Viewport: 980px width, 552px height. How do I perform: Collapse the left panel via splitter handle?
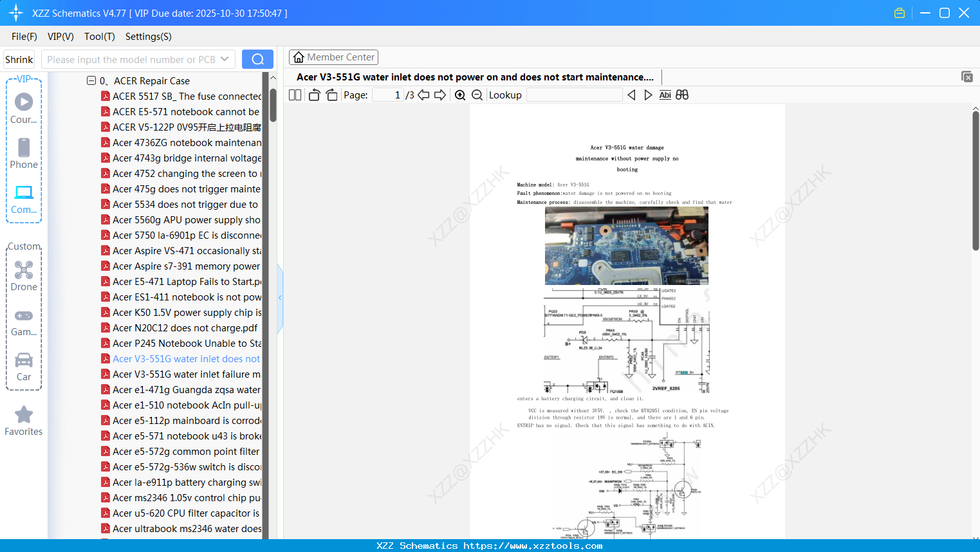[280, 298]
